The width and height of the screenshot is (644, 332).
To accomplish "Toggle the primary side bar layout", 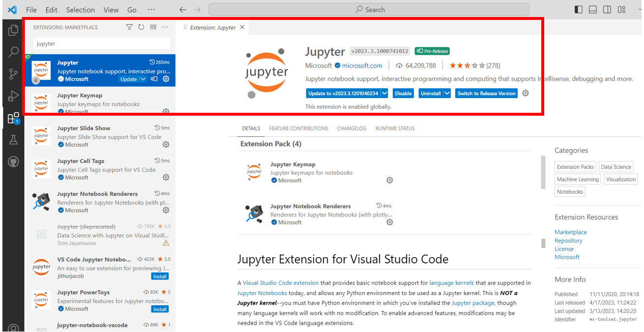I will [x=578, y=10].
